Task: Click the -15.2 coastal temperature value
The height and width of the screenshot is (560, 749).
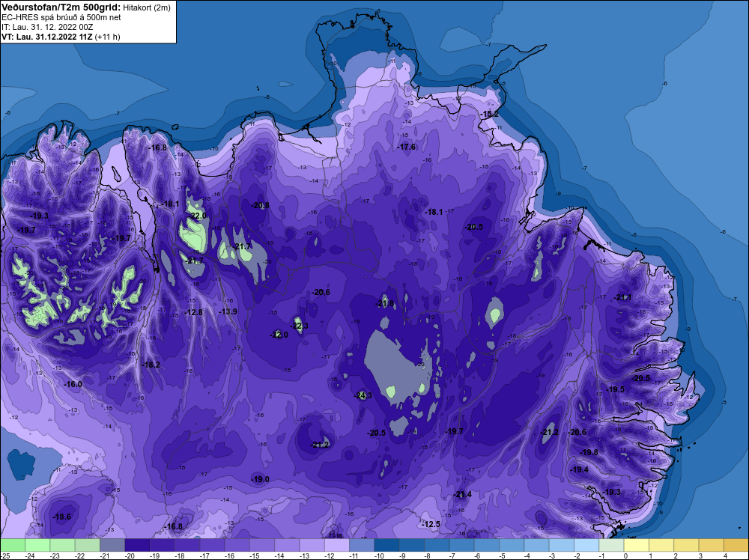Action: pos(489,114)
